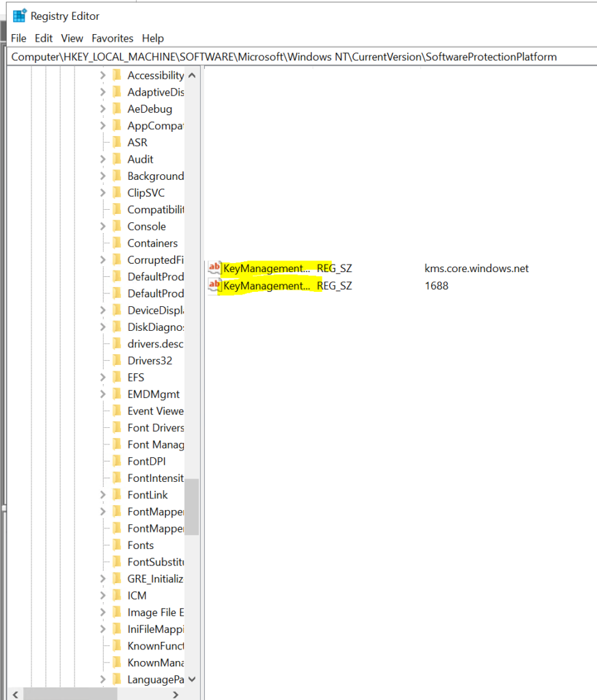597x700 pixels.
Task: Open the Help menu
Action: (x=153, y=38)
